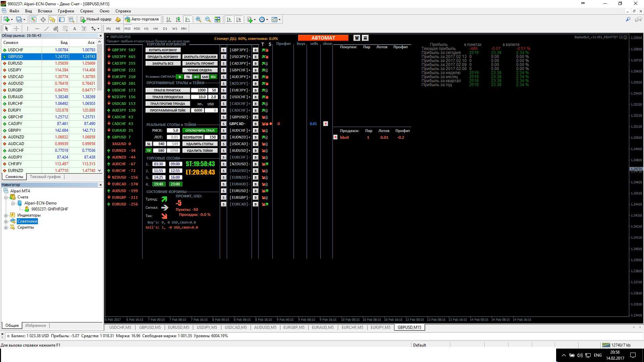The height and width of the screenshot is (362, 644).
Task: Expand the Скрипты tree node
Action: click(6, 227)
